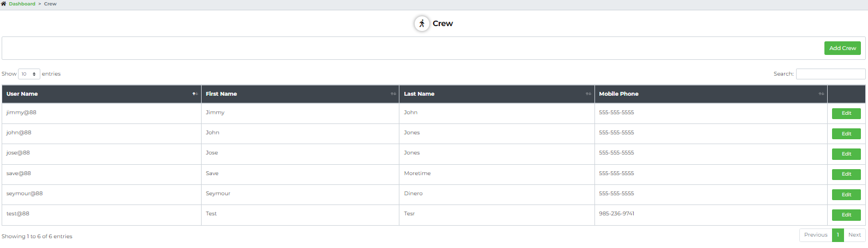868x248 pixels.
Task: Select the jimmy@88 username cell
Action: pos(101,113)
